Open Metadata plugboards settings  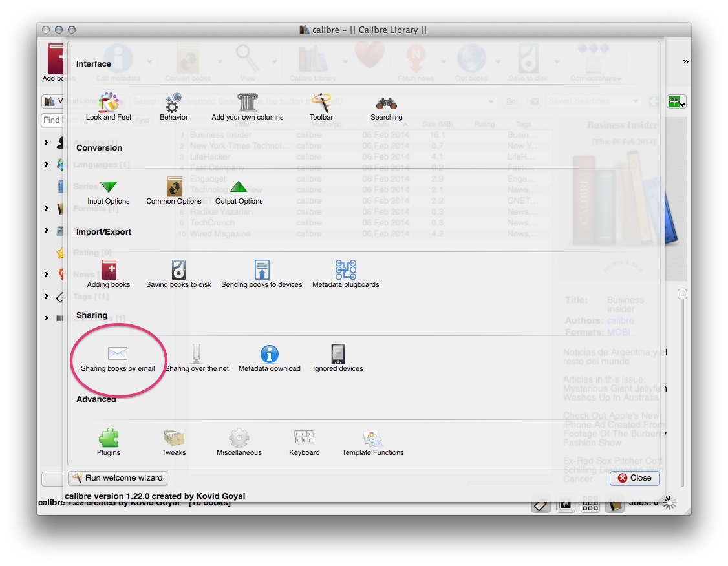coord(345,274)
